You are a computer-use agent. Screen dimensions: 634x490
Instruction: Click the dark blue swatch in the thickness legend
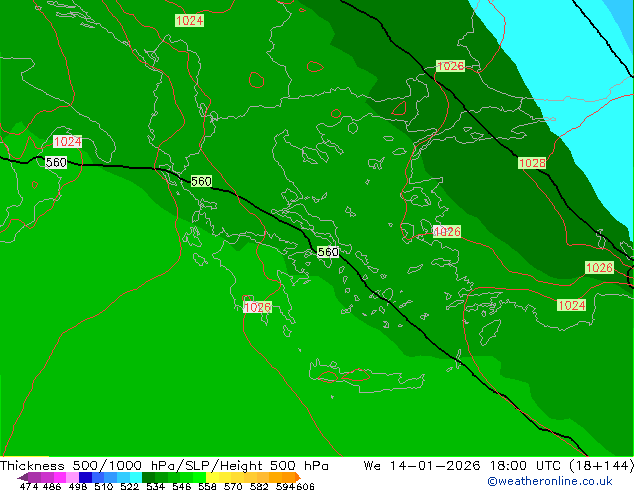(85, 477)
